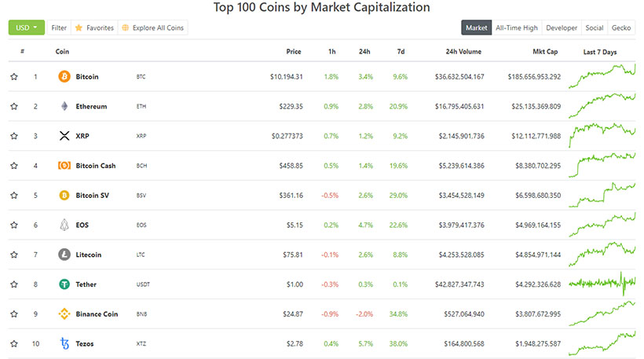Toggle the star next to Ethereum
Viewport: 644px width, 359px height.
click(14, 107)
